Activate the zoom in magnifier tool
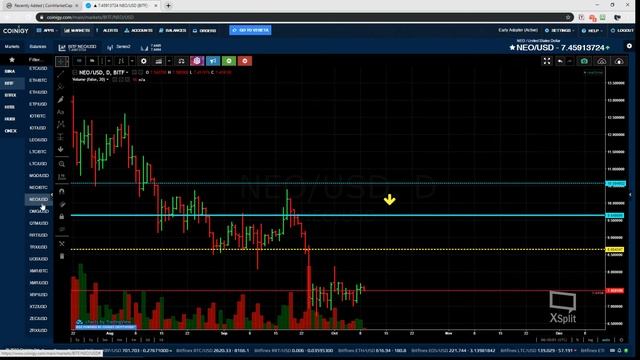The image size is (640, 360). click(62, 164)
